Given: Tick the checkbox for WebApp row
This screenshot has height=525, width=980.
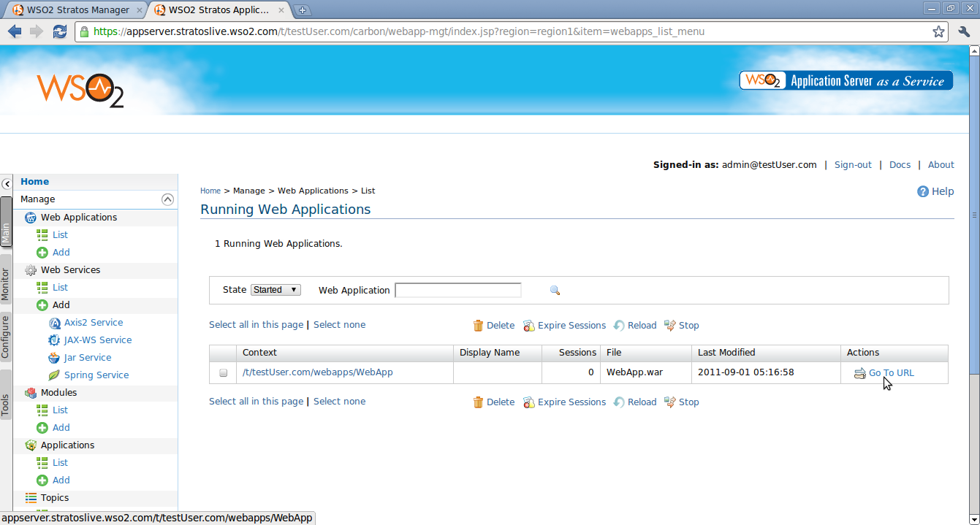Looking at the screenshot, I should tap(224, 373).
